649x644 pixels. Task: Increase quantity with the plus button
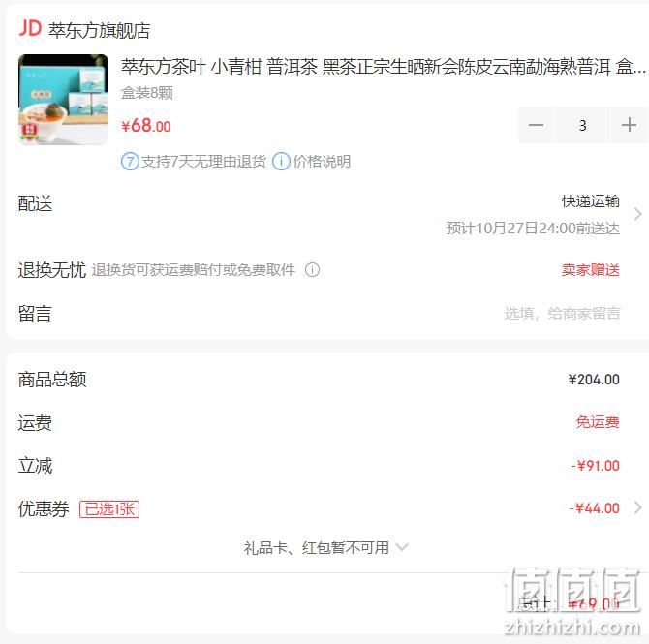629,125
